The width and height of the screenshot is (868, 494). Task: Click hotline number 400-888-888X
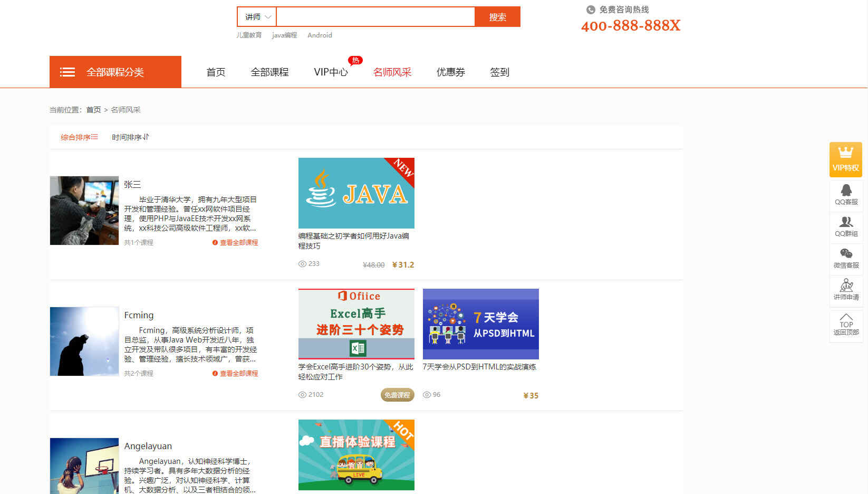631,25
